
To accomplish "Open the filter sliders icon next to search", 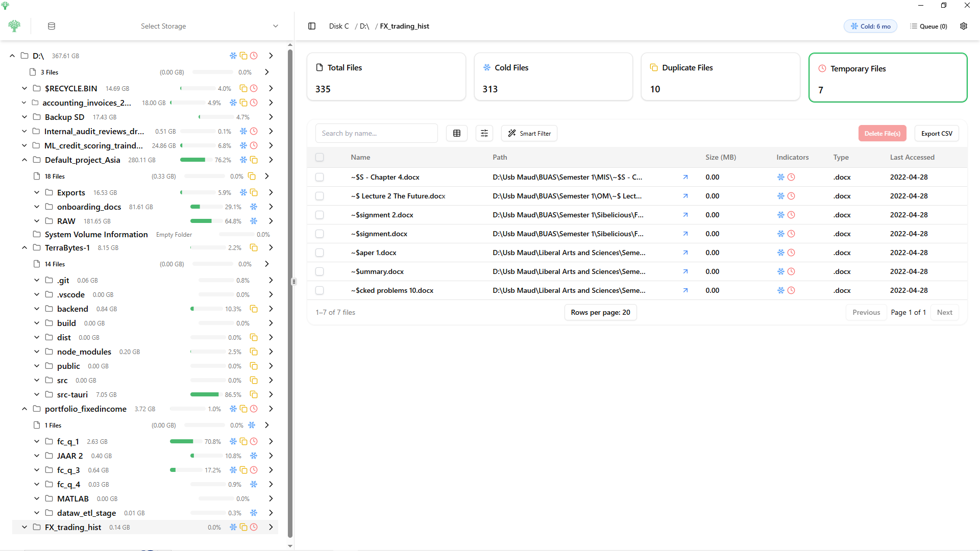I will coord(484,133).
